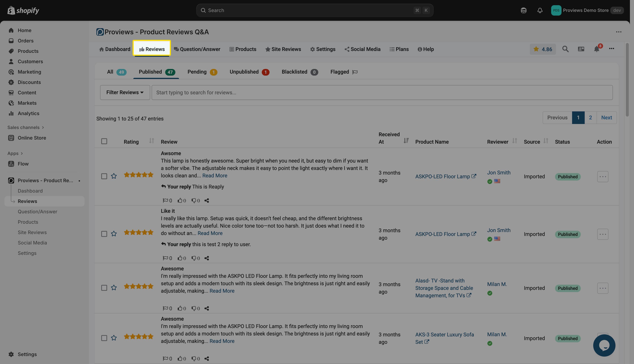Open the Question/Answer tab
Screen dimensions: 634x364
click(x=197, y=49)
